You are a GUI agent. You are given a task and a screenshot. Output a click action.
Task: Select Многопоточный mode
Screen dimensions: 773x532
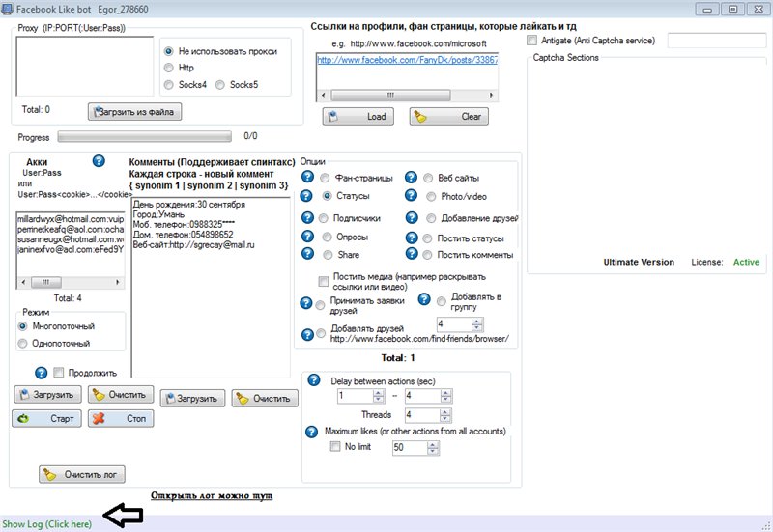(22, 326)
